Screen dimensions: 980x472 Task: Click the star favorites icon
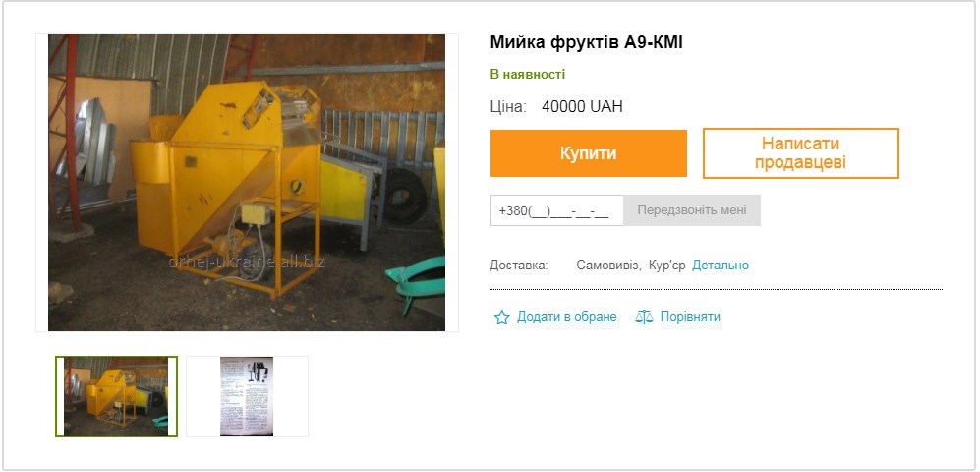coord(502,317)
